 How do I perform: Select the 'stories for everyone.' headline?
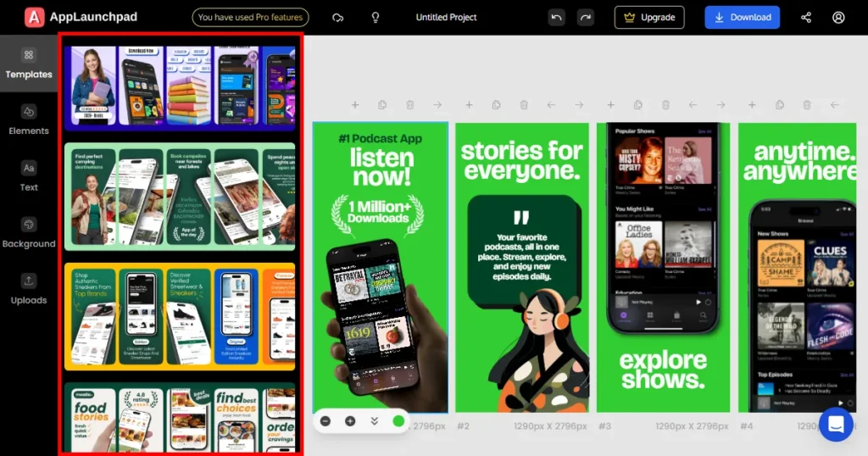point(521,160)
